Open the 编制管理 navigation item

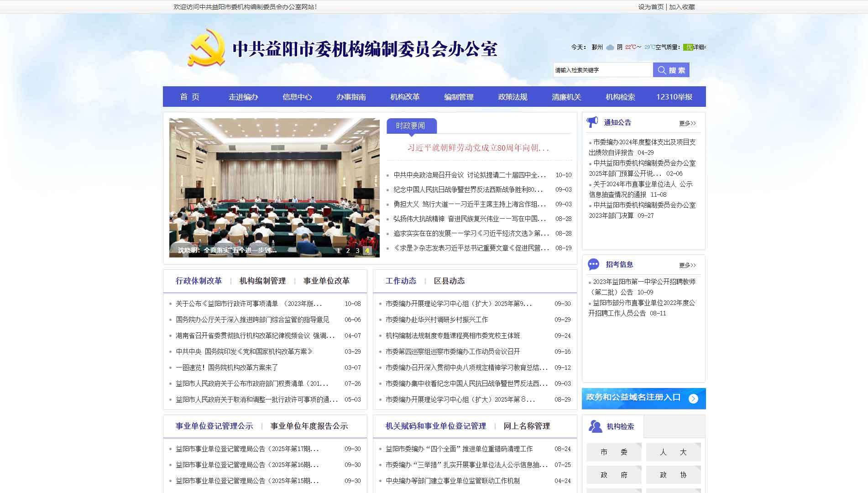459,97
